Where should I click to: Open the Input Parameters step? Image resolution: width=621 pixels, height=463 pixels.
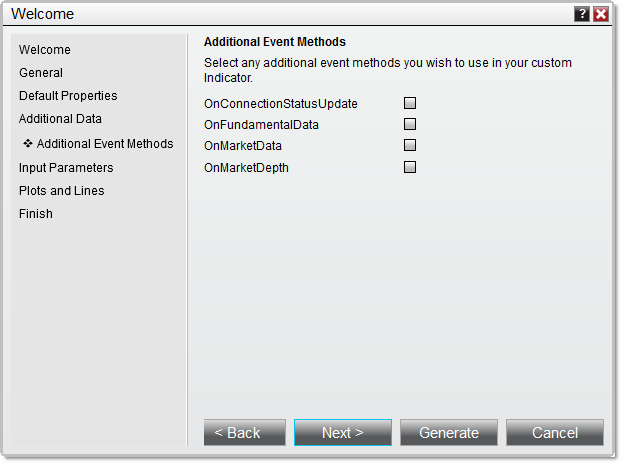point(66,168)
